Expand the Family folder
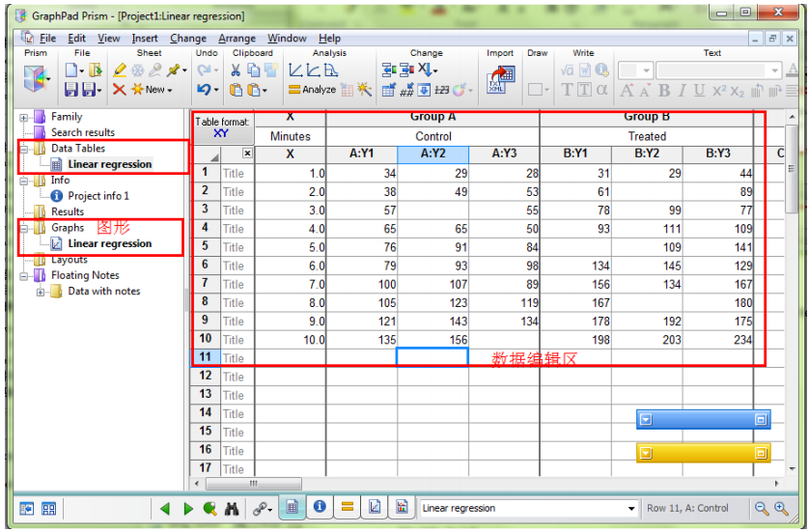This screenshot has width=809, height=532. coord(23,118)
